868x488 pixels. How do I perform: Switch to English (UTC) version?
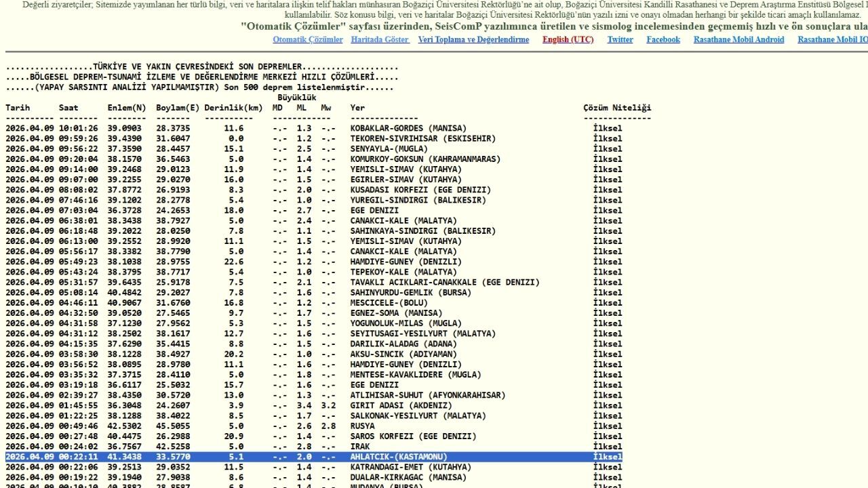tap(568, 40)
